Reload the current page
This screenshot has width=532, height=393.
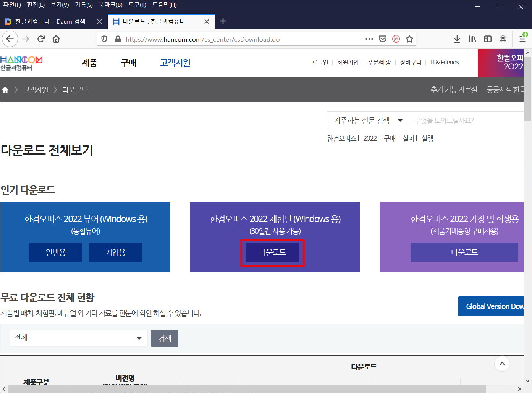(41, 39)
